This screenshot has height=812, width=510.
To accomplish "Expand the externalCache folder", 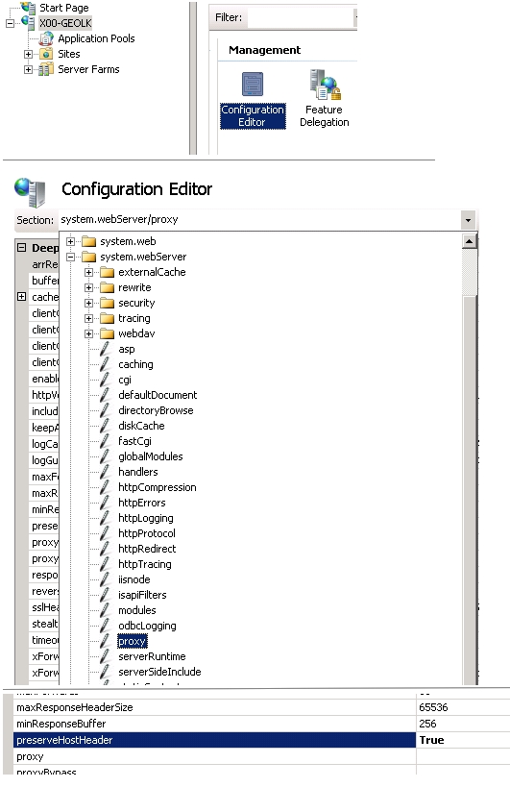I will [x=88, y=272].
